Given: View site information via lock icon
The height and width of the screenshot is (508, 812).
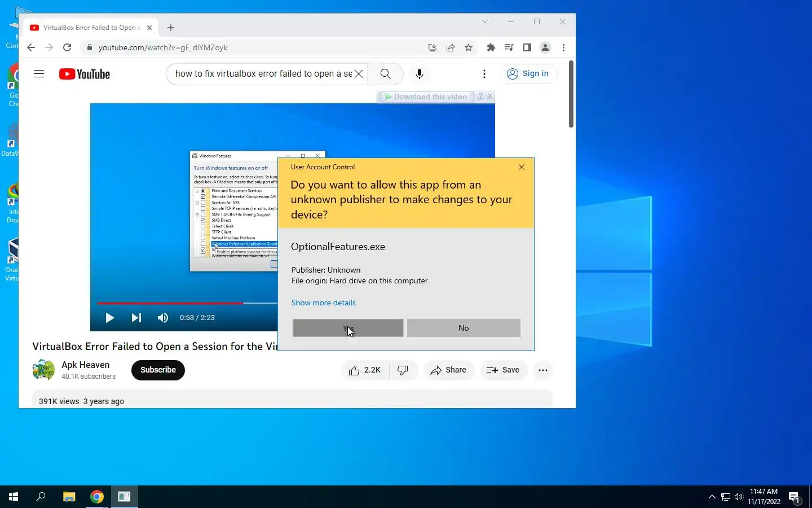Looking at the screenshot, I should coord(89,47).
